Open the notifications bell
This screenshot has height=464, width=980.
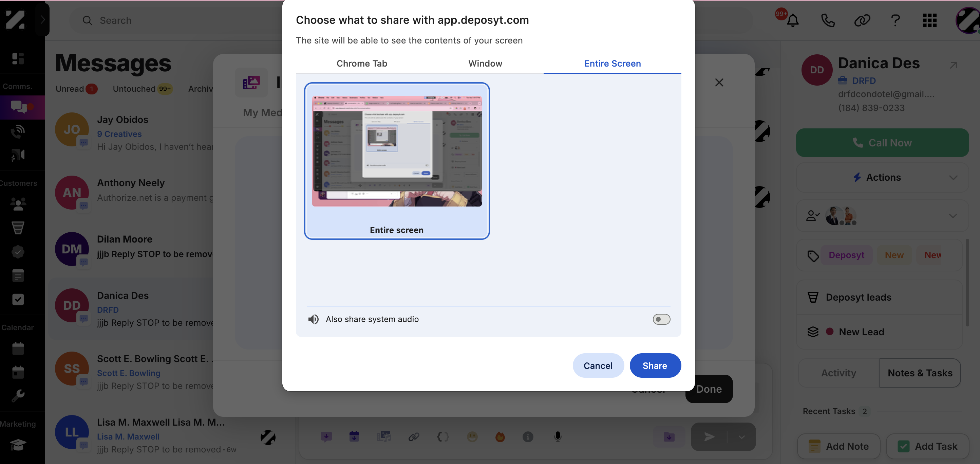(792, 20)
